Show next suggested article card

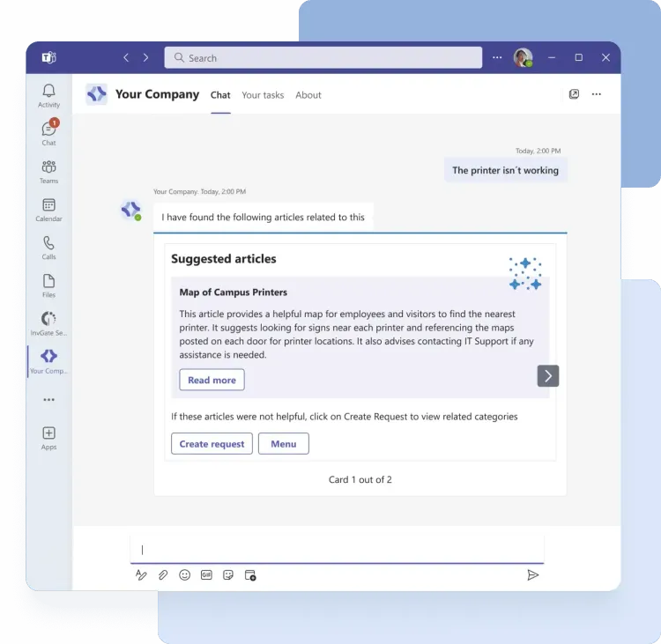pyautogui.click(x=547, y=376)
